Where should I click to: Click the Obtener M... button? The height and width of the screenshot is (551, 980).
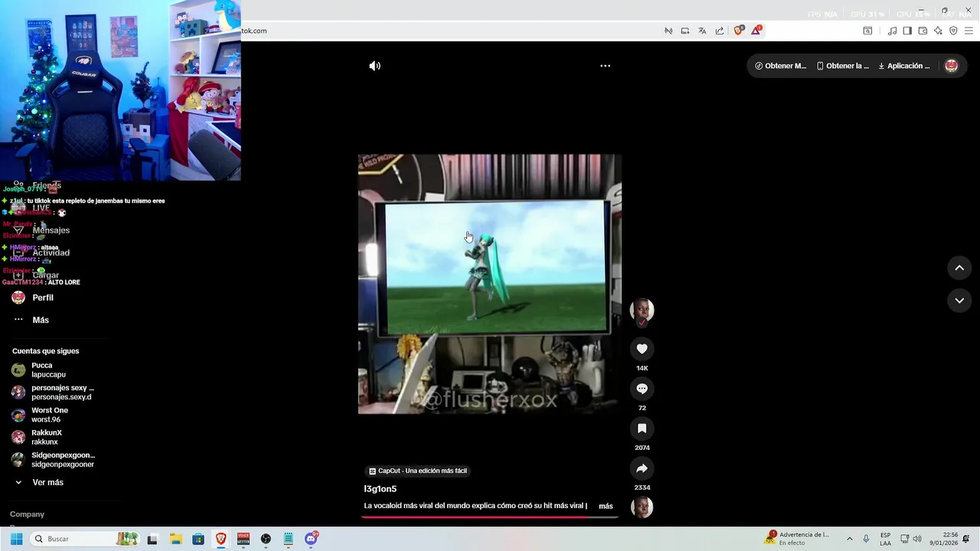[780, 66]
